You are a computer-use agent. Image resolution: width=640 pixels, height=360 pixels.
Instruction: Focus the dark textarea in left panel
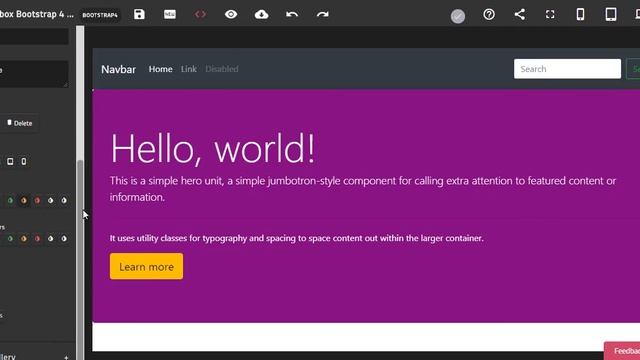tap(33, 74)
